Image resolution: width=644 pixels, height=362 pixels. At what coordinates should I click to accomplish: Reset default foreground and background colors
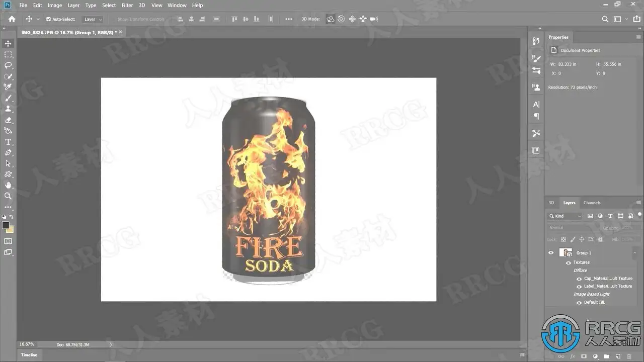pos(5,217)
